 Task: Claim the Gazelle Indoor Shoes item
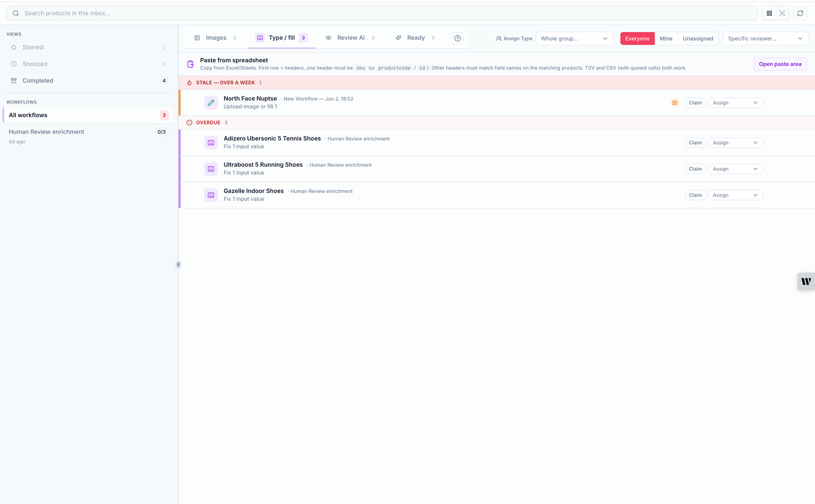coord(695,195)
